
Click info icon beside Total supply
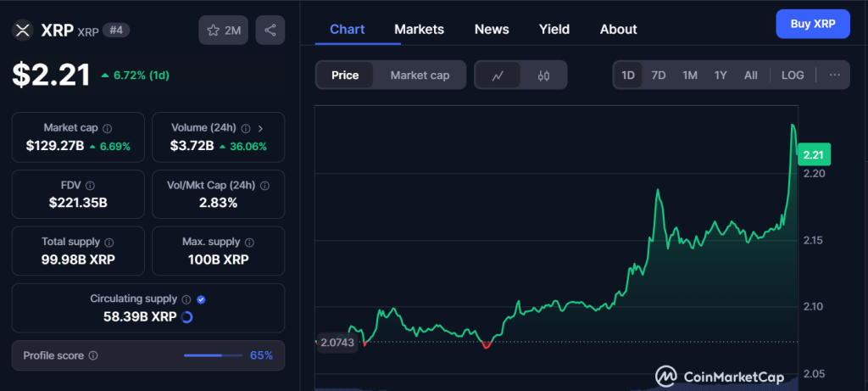pos(109,242)
